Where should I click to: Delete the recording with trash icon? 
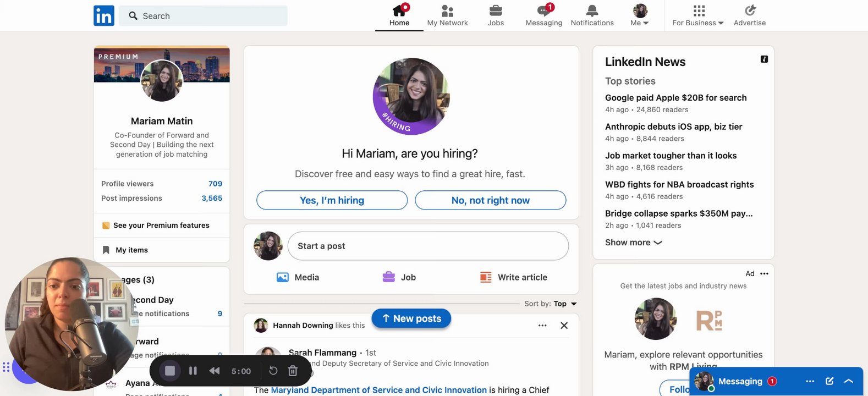point(293,371)
